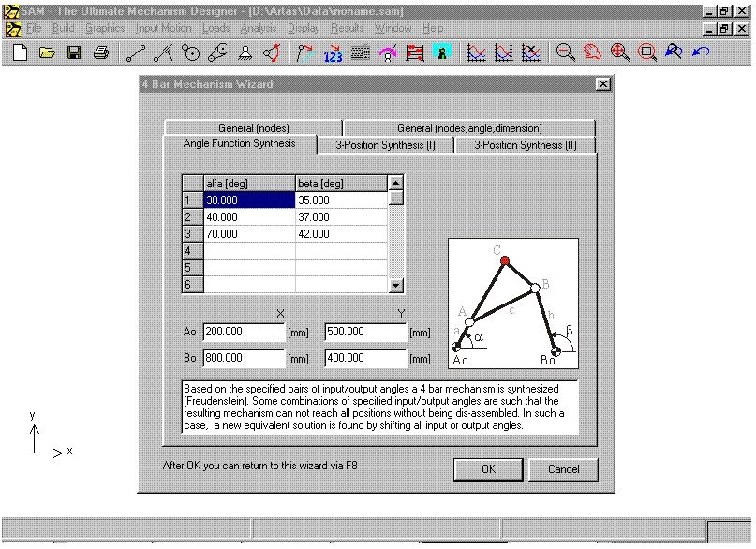
Task: Click the Zoom Out magnifier icon
Action: pos(565,52)
